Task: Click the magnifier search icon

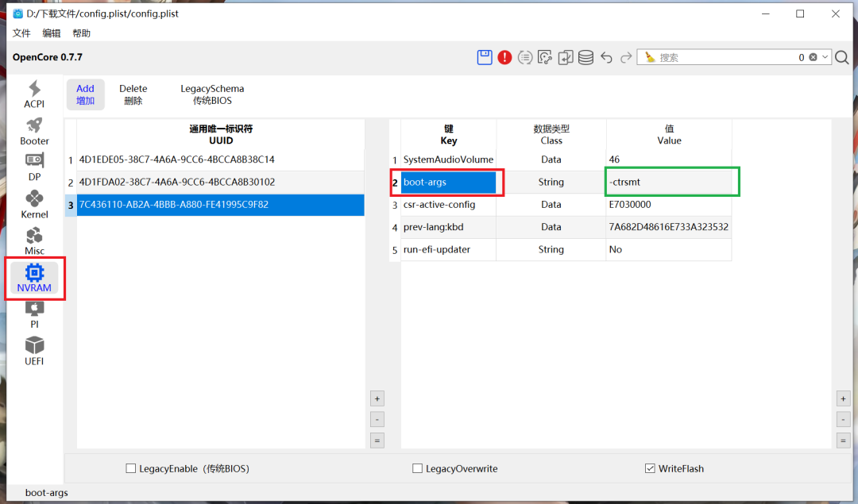Action: point(842,57)
